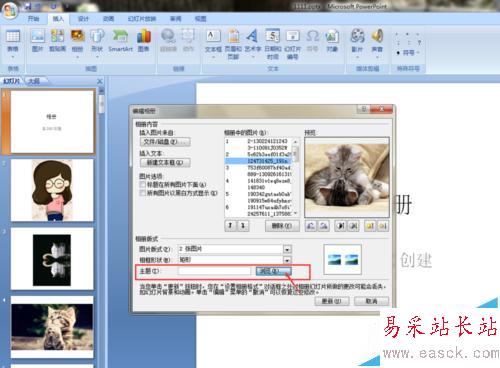Open the 设计 ribbon tab
The width and height of the screenshot is (500, 368).
83,19
